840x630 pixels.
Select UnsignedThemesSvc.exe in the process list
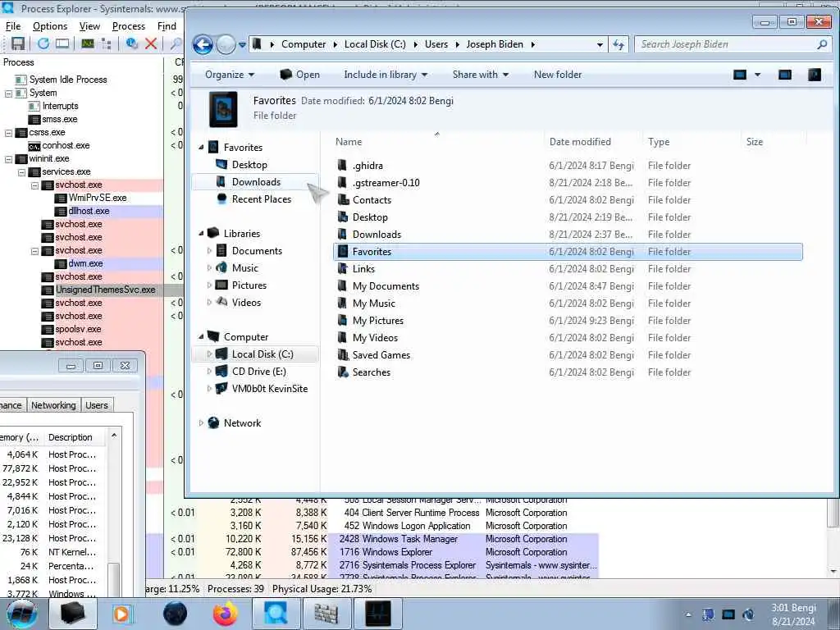pos(106,290)
